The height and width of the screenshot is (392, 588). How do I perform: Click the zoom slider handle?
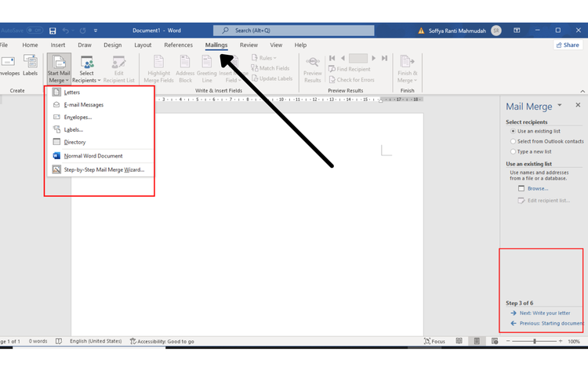pos(535,341)
